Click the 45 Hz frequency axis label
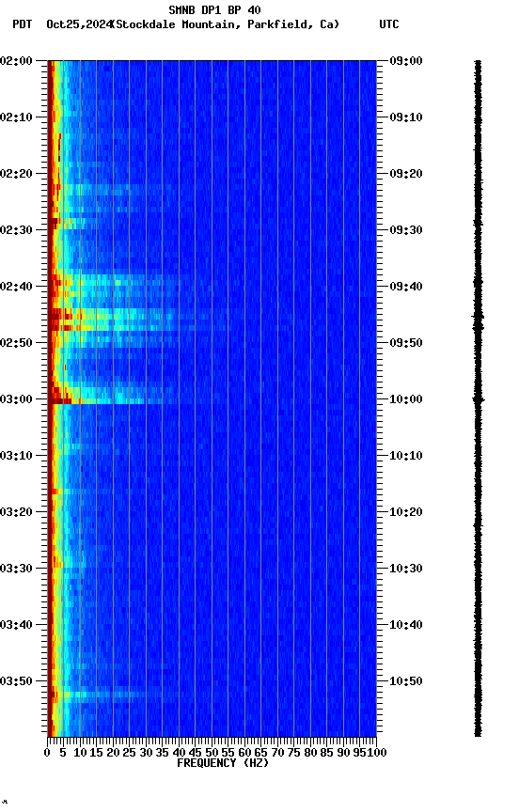The height and width of the screenshot is (812, 519). 196,753
